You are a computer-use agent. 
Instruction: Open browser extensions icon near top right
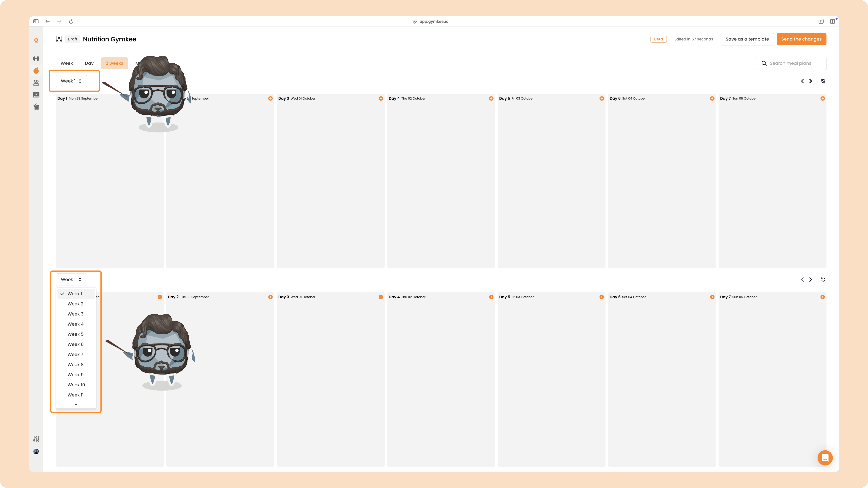click(821, 21)
